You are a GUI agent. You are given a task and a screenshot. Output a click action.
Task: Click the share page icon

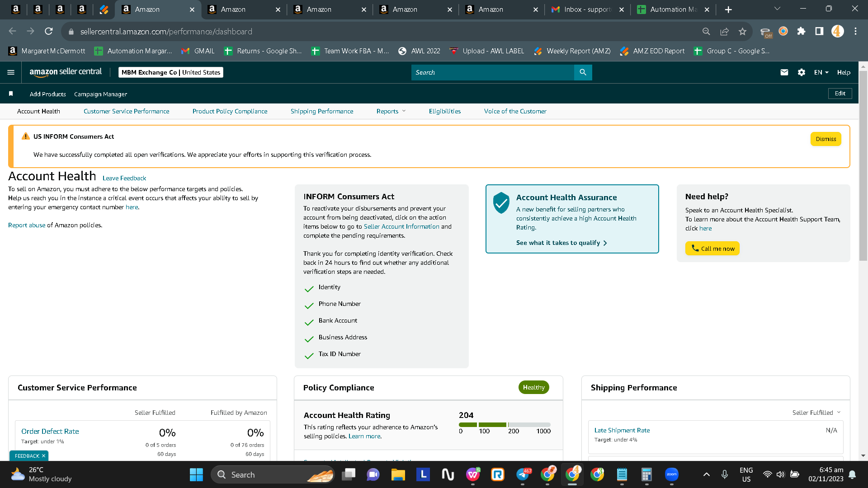[x=724, y=31]
